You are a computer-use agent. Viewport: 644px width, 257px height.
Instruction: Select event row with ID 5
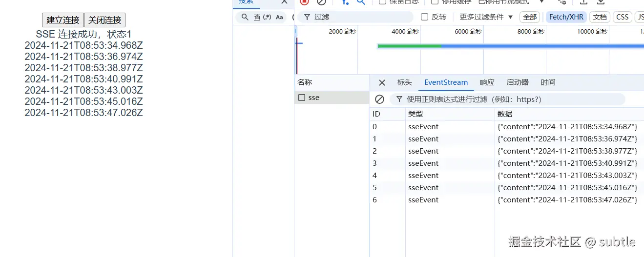[507, 188]
